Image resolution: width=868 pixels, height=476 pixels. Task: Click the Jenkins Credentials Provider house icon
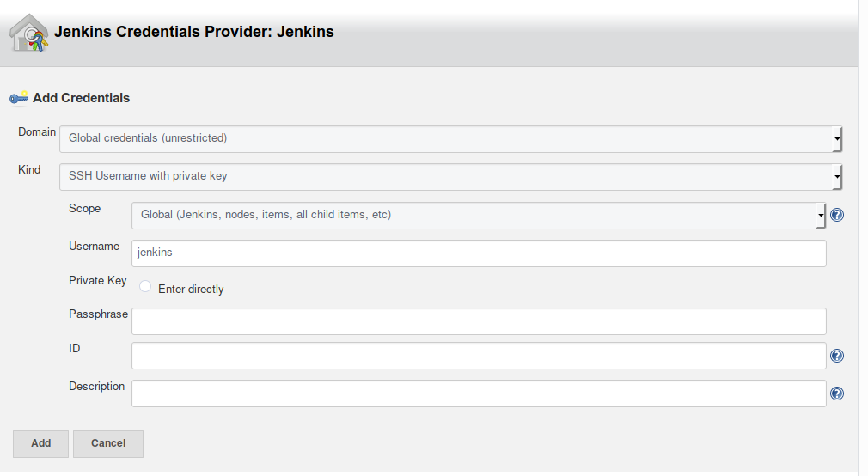28,34
